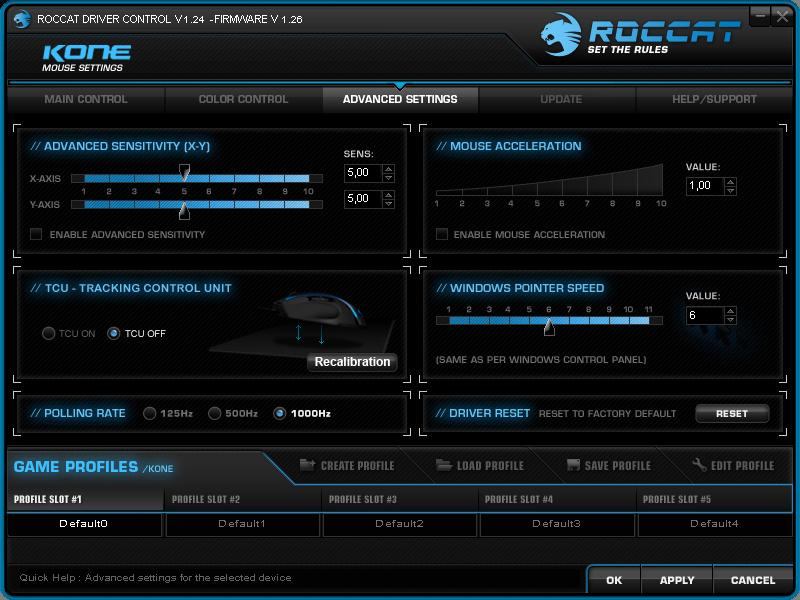Select the Default4 profile name
Viewport: 800px width, 600px height.
714,524
